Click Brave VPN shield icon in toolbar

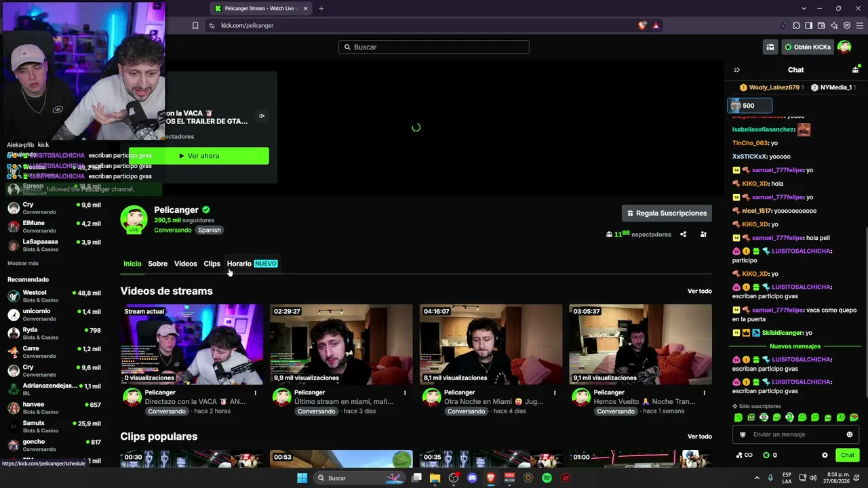pos(846,26)
